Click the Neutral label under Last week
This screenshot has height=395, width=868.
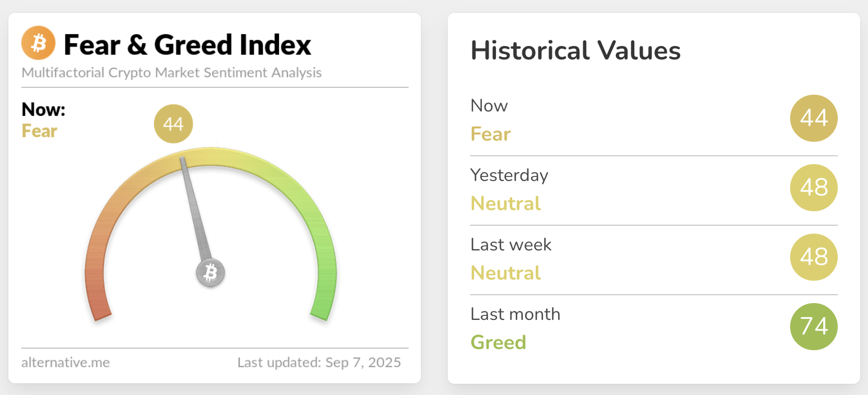tap(505, 273)
